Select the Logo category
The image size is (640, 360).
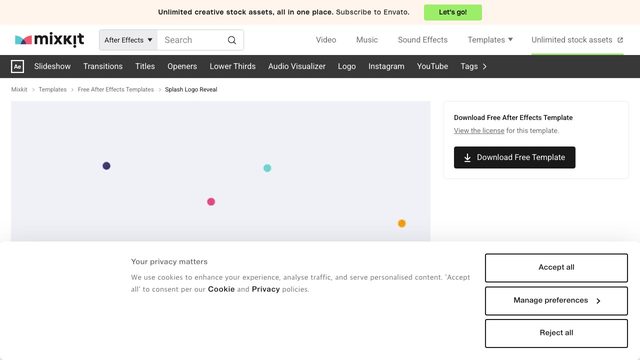point(347,66)
